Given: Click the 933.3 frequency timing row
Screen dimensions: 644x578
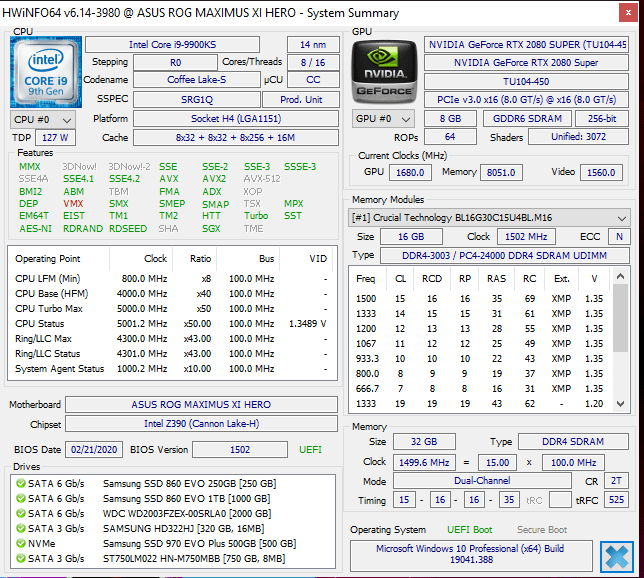Looking at the screenshot, I should coord(481,359).
